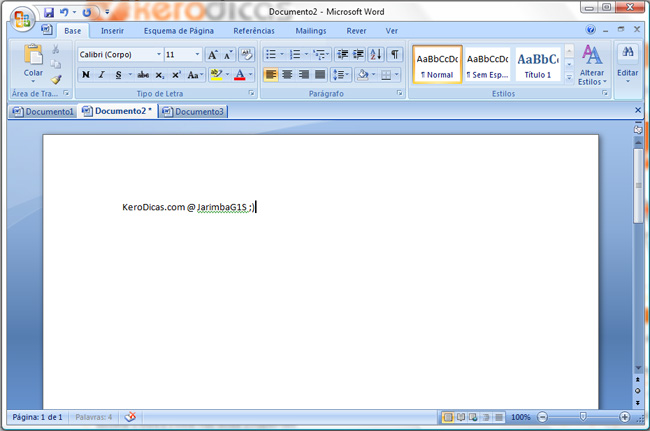This screenshot has width=650, height=431.
Task: Open the Alterar Estilos menu
Action: tap(592, 65)
